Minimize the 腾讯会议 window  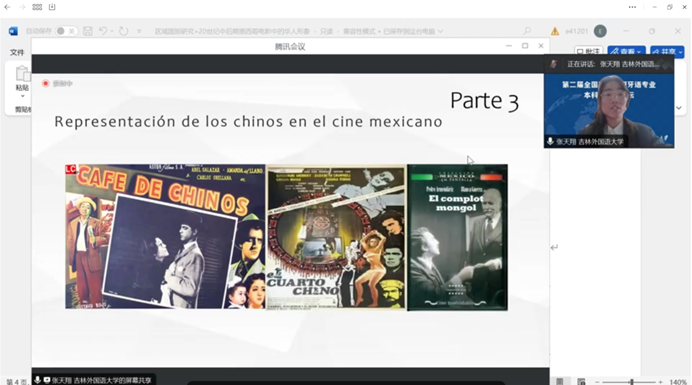[509, 46]
